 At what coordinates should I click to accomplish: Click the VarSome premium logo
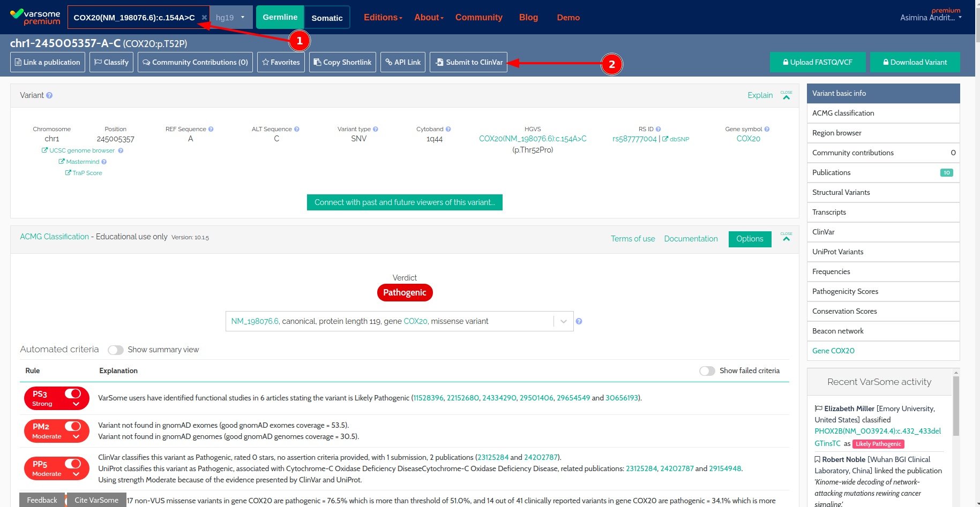[x=35, y=17]
